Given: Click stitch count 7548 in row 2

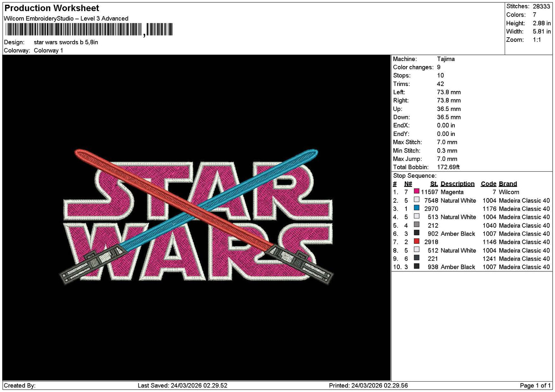Looking at the screenshot, I should [x=431, y=200].
